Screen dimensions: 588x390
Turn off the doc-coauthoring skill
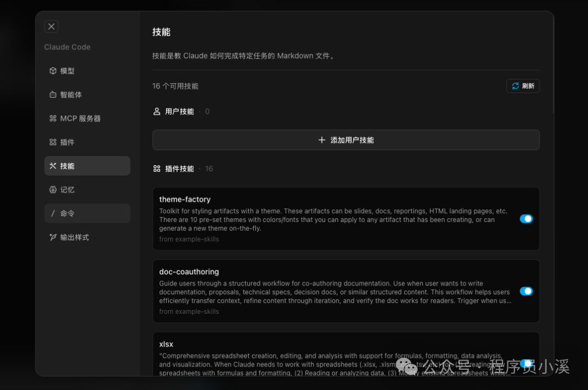click(x=526, y=291)
